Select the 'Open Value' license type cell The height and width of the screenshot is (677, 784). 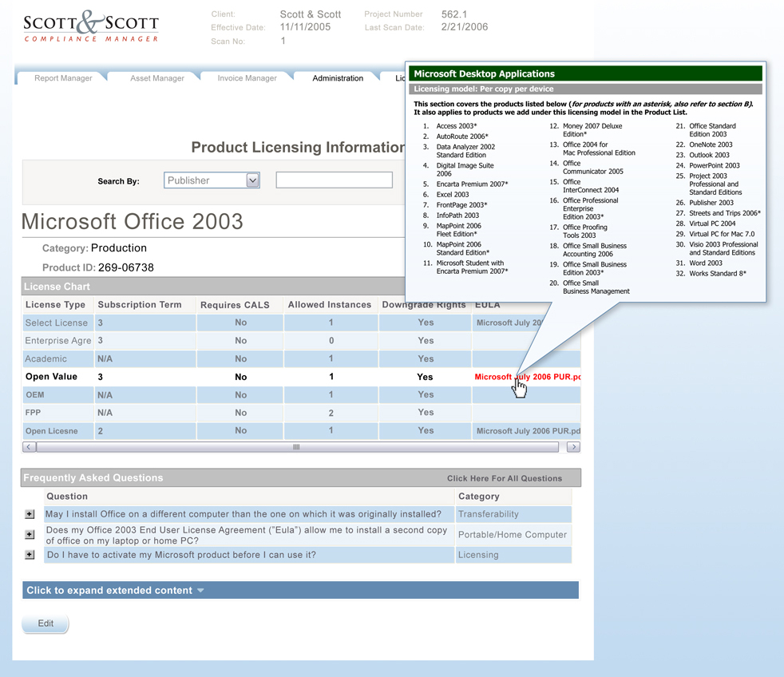click(58, 377)
